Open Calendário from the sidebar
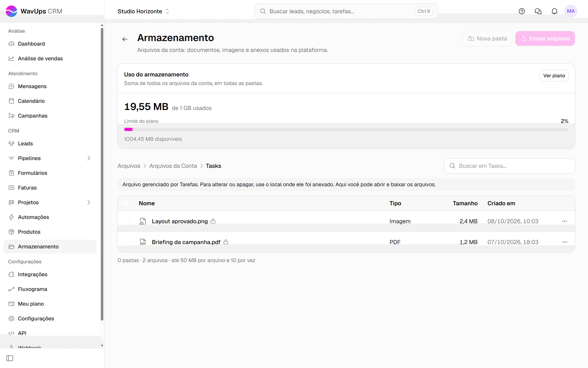The height and width of the screenshot is (368, 588). [50, 101]
